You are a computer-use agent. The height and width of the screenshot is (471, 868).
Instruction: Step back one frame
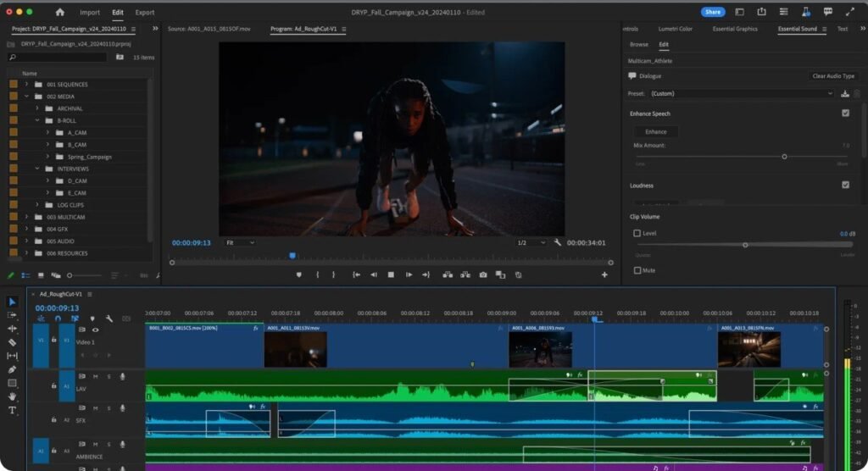[x=374, y=274]
